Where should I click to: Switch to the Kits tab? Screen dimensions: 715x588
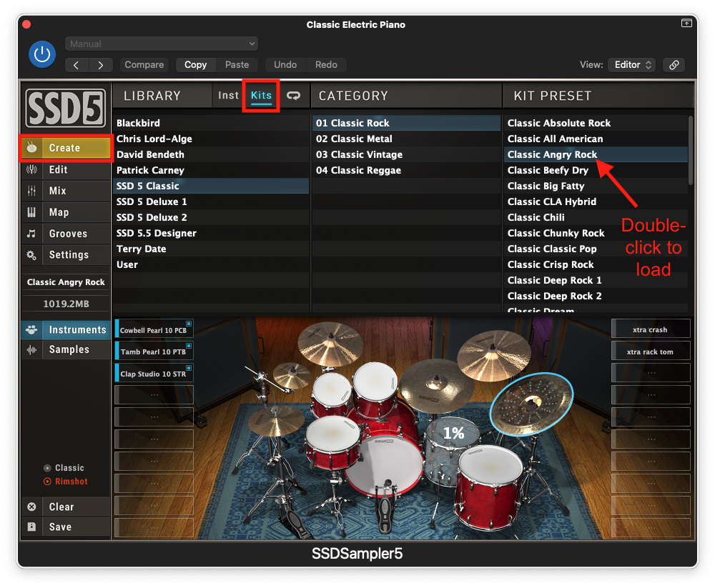coord(261,95)
